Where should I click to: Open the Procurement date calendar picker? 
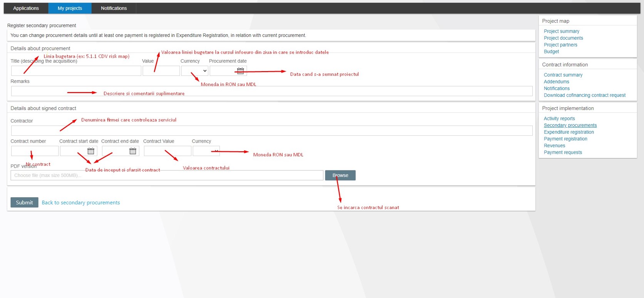pos(240,71)
